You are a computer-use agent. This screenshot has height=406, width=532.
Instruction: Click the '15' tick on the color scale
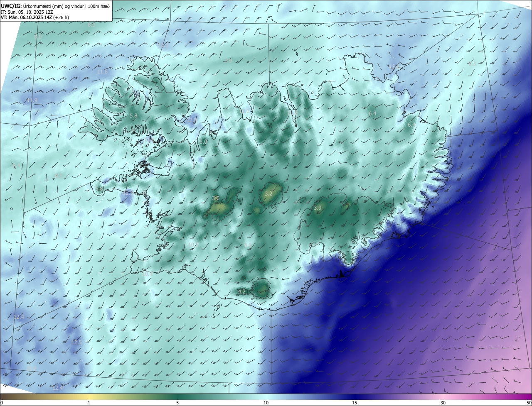pyautogui.click(x=355, y=403)
